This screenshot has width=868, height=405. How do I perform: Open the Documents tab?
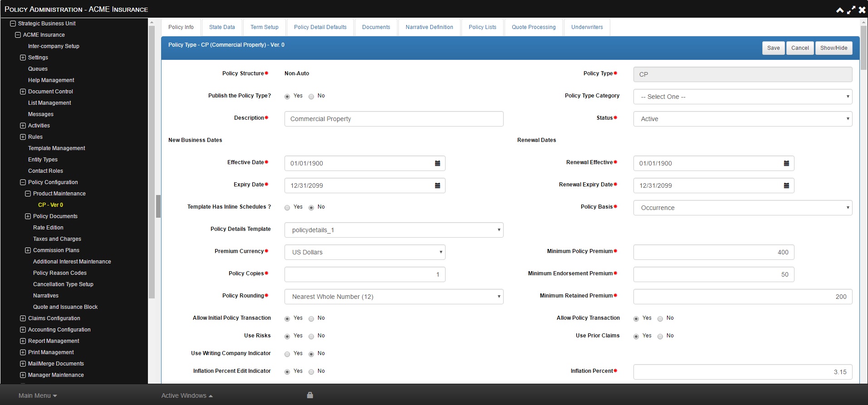coord(376,27)
